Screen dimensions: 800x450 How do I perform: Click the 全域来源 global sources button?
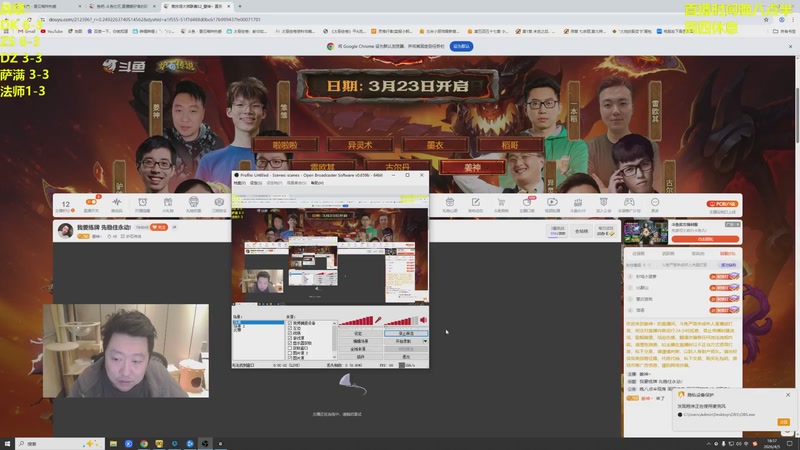360,349
